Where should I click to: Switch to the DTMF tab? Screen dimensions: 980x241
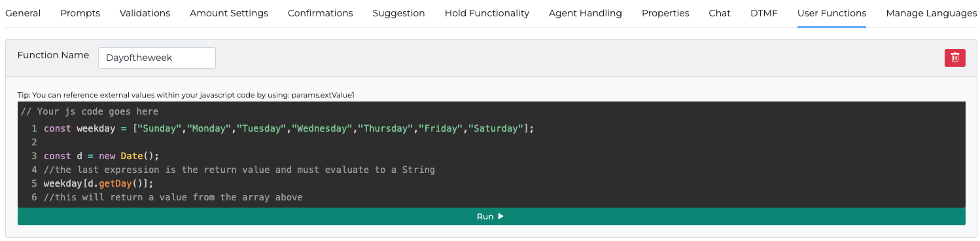point(764,13)
